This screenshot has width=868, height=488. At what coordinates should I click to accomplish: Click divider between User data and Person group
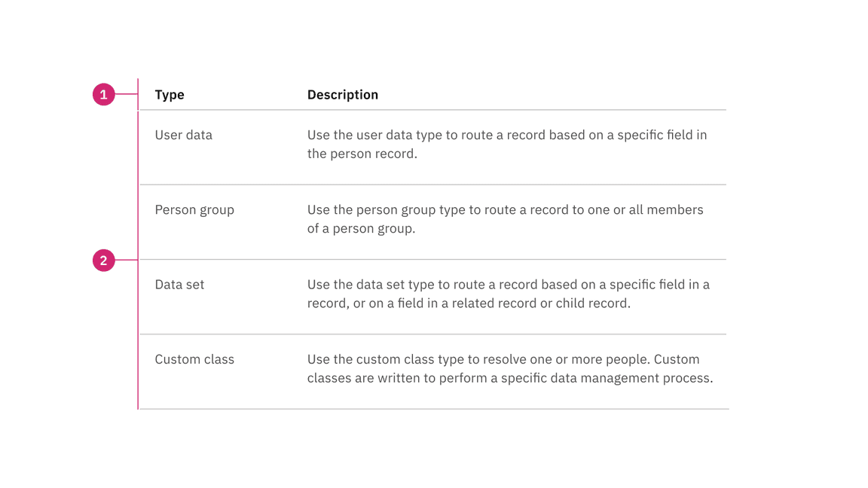pyautogui.click(x=432, y=185)
